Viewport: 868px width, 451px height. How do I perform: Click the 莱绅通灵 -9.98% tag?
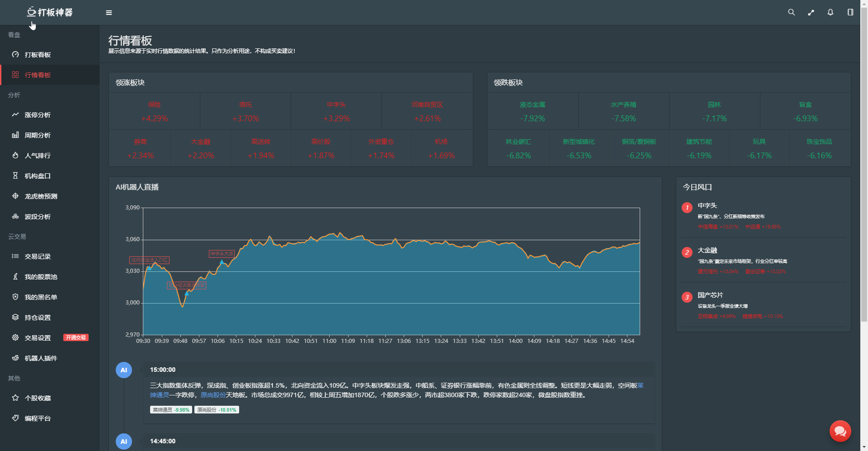click(x=171, y=410)
